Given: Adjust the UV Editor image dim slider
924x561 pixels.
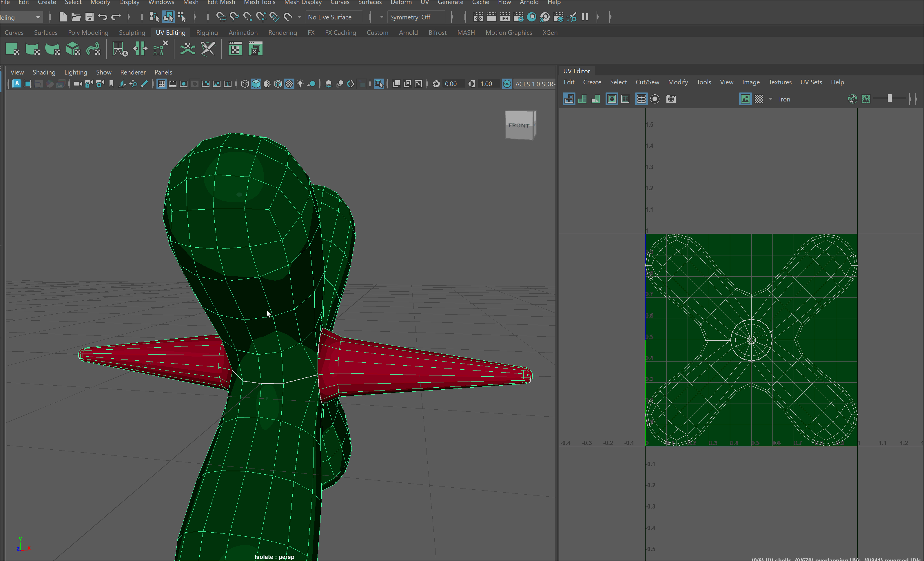Looking at the screenshot, I should (890, 99).
